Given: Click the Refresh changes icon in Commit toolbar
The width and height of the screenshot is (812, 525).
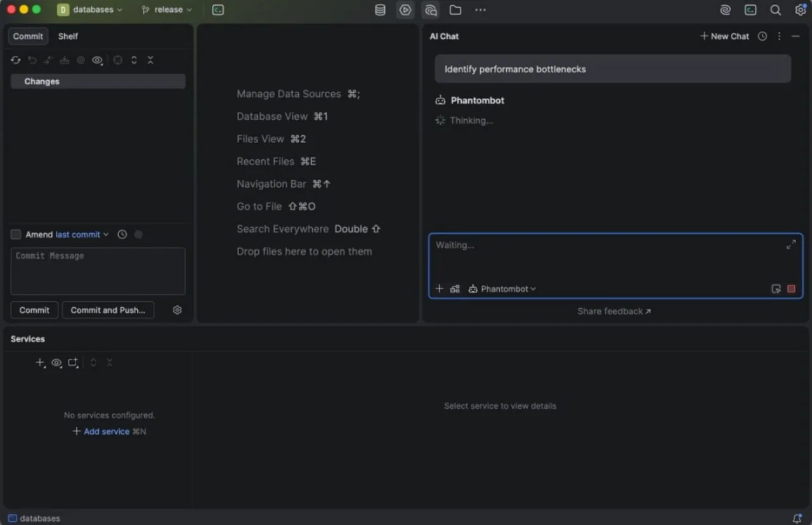Looking at the screenshot, I should (16, 60).
